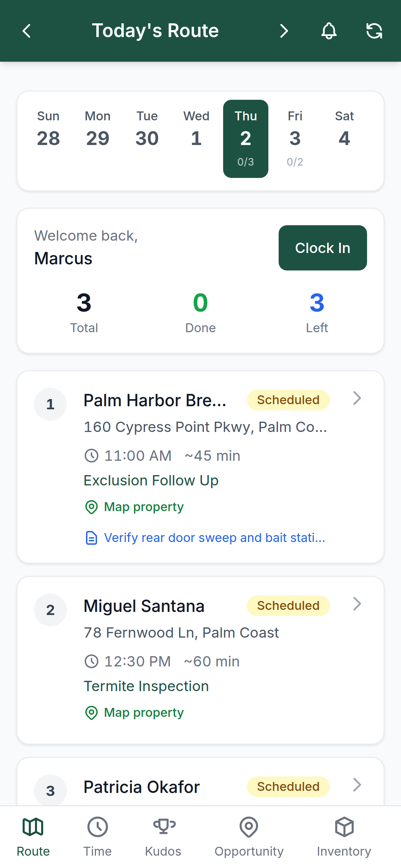The height and width of the screenshot is (868, 401).
Task: Select Wed 1 in the week strip
Action: 196,139
